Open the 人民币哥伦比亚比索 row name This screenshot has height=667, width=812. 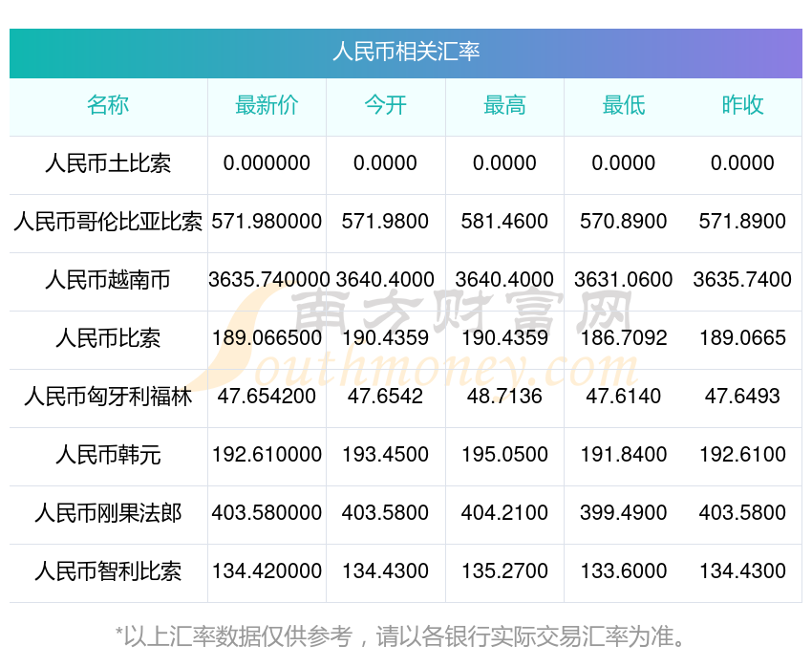pyautogui.click(x=108, y=222)
